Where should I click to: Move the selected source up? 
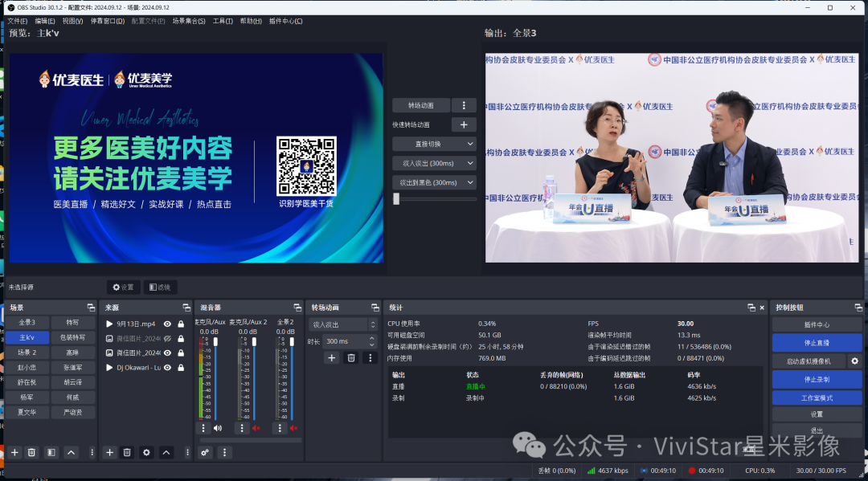[x=166, y=452]
